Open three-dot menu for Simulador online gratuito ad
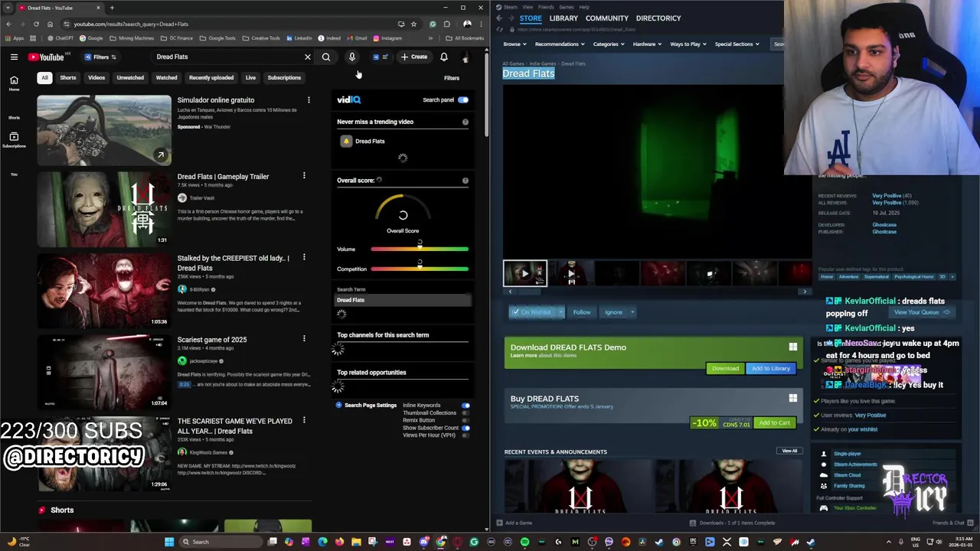The width and height of the screenshot is (980, 551). point(309,99)
